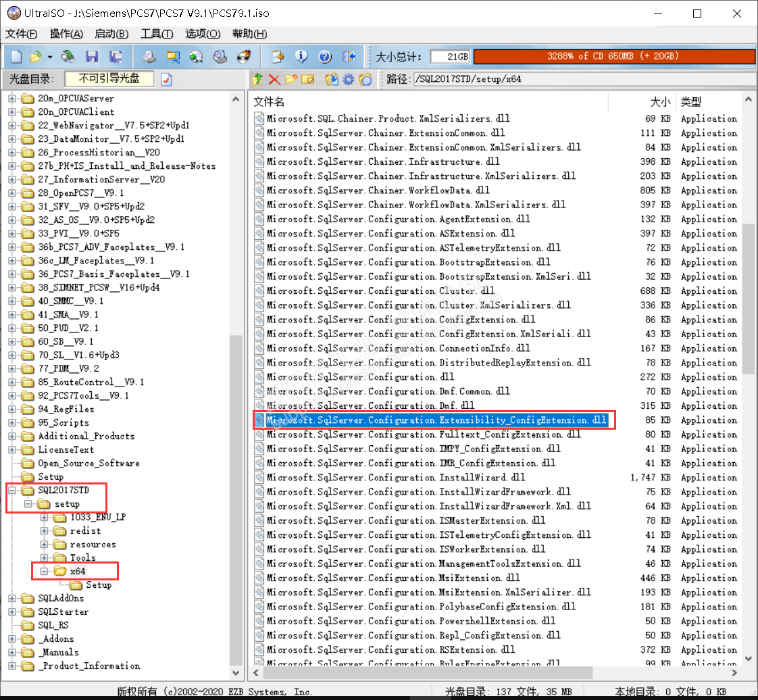The height and width of the screenshot is (700, 758).
Task: Open the 启动(B) menu
Action: pos(111,34)
